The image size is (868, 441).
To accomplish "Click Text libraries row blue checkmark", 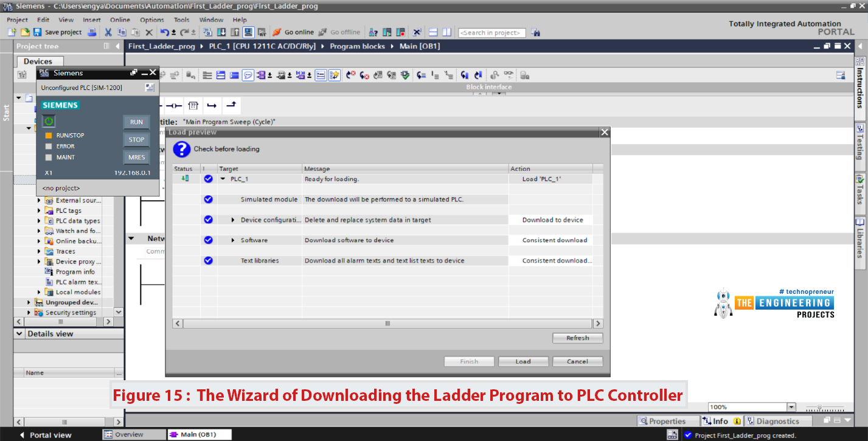I will (208, 260).
